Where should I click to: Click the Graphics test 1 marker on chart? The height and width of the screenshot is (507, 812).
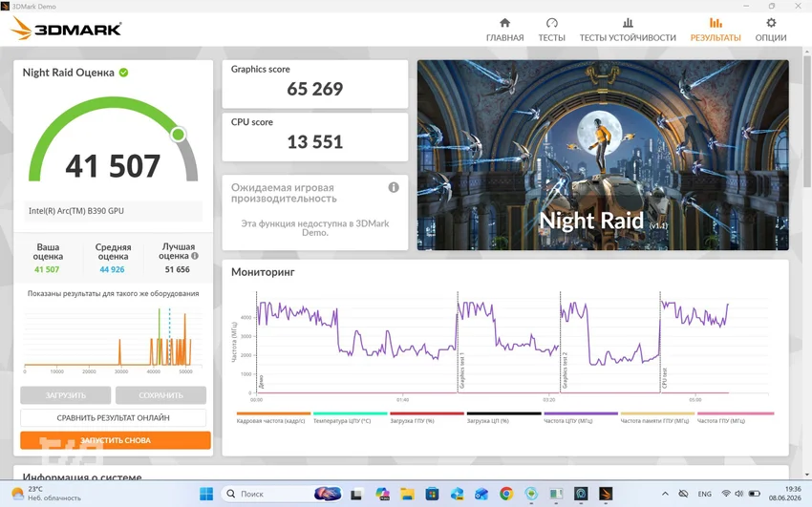coord(462,370)
